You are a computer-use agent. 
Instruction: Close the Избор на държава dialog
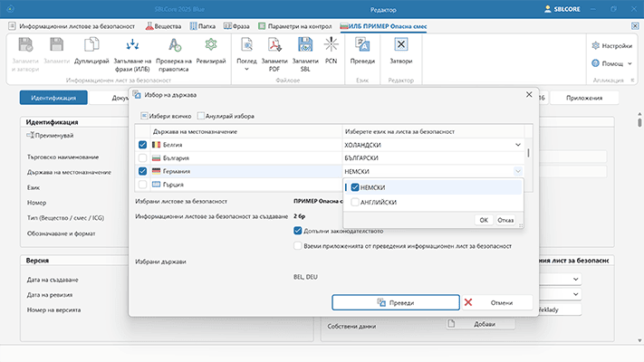(x=529, y=94)
